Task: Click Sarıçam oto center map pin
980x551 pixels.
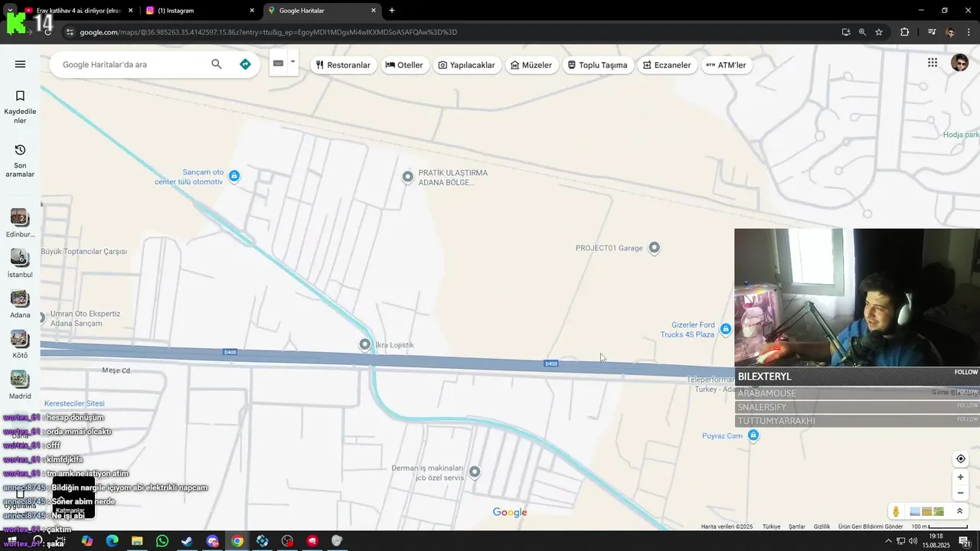Action: (x=234, y=176)
